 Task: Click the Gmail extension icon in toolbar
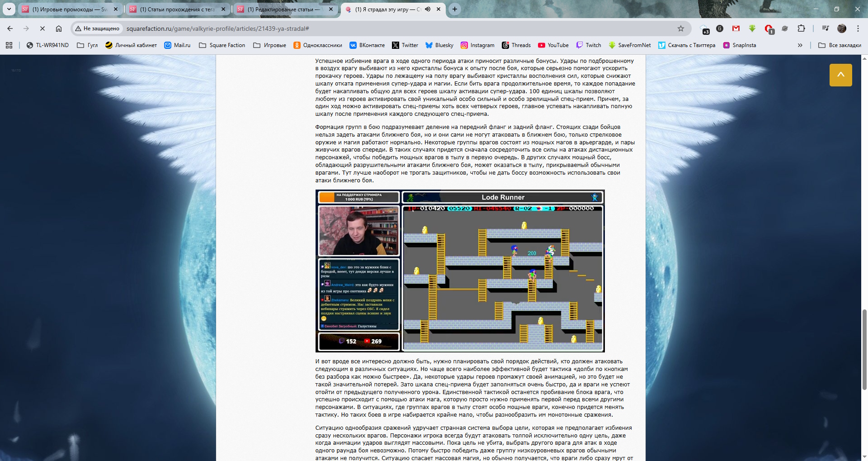coord(736,29)
